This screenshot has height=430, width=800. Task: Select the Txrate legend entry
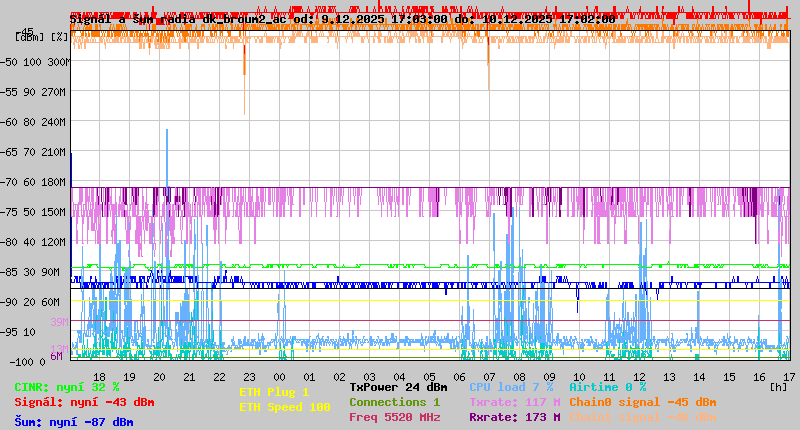pos(514,402)
